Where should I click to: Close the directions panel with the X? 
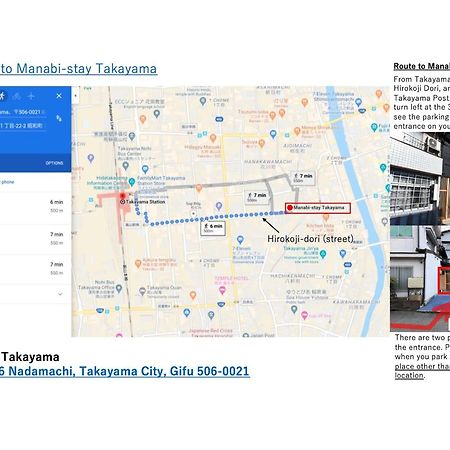pyautogui.click(x=59, y=96)
